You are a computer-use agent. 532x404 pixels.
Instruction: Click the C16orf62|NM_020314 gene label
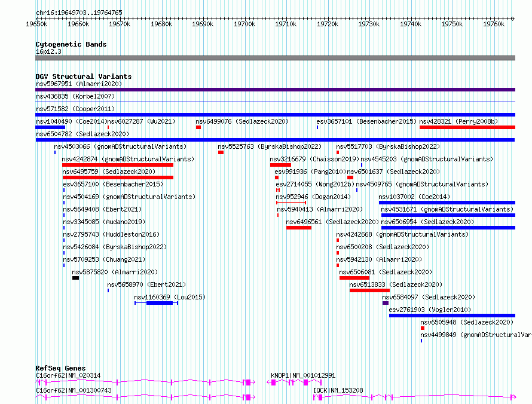(x=68, y=375)
